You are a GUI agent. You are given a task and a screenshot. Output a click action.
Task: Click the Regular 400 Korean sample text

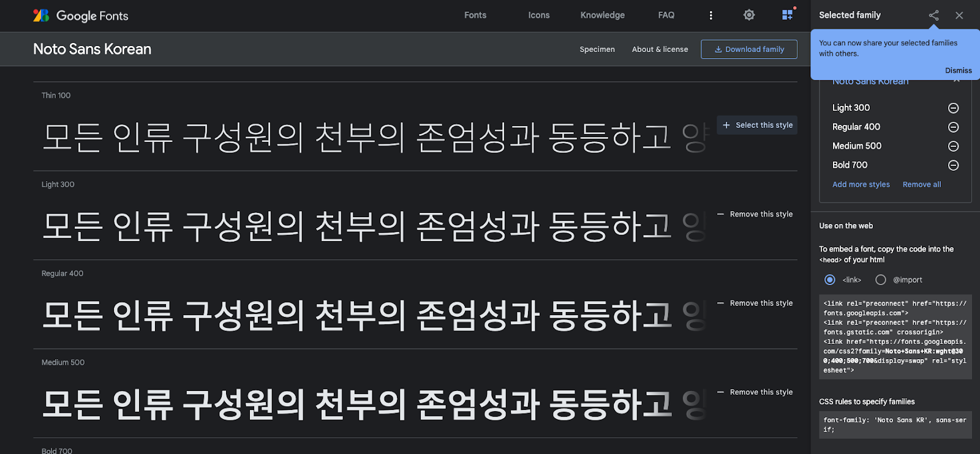pyautogui.click(x=374, y=315)
